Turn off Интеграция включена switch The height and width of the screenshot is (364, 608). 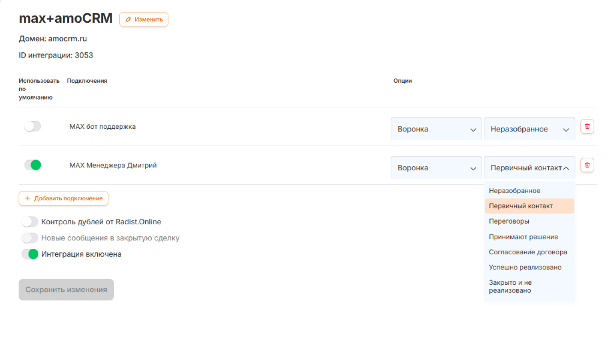coord(29,254)
